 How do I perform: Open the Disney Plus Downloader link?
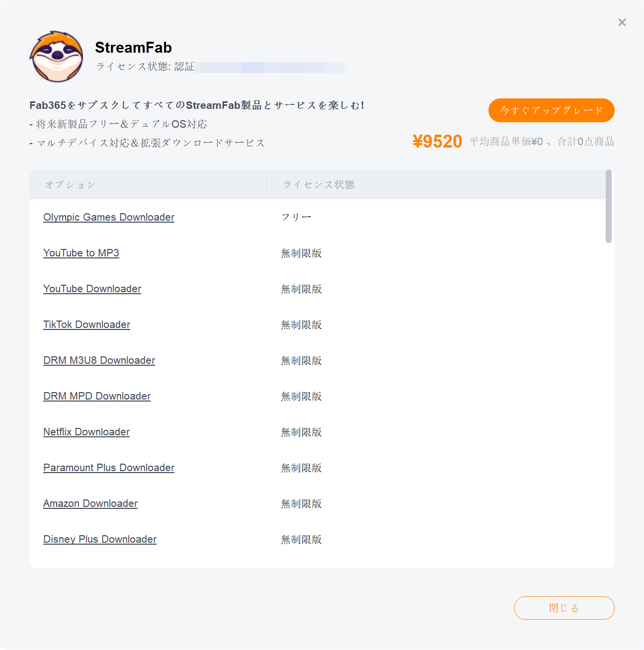pos(100,539)
